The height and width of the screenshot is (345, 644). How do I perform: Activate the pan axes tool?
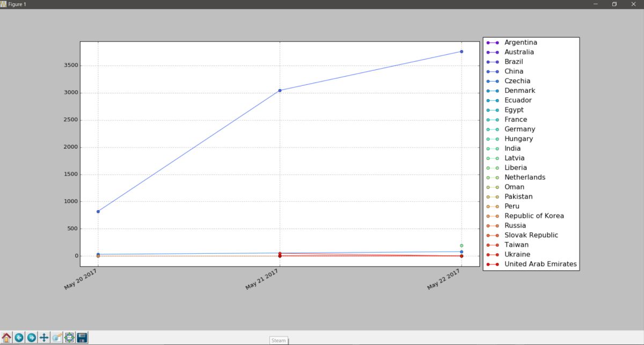pos(44,337)
